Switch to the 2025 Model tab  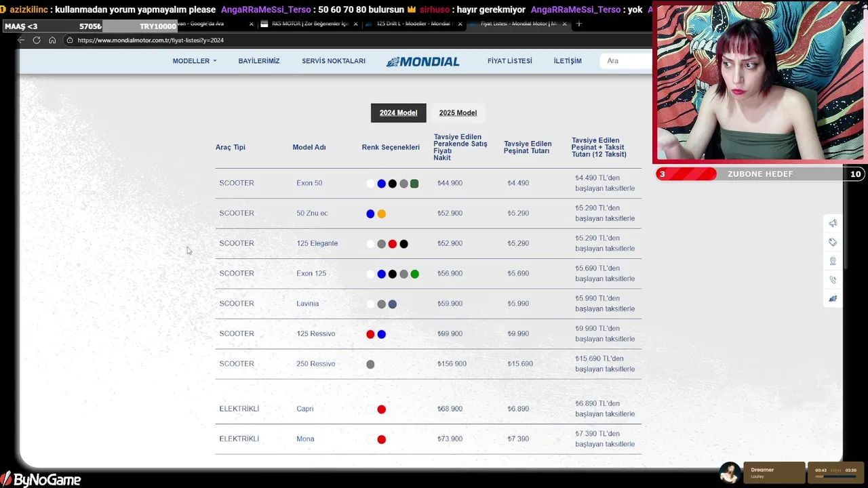pyautogui.click(x=458, y=113)
